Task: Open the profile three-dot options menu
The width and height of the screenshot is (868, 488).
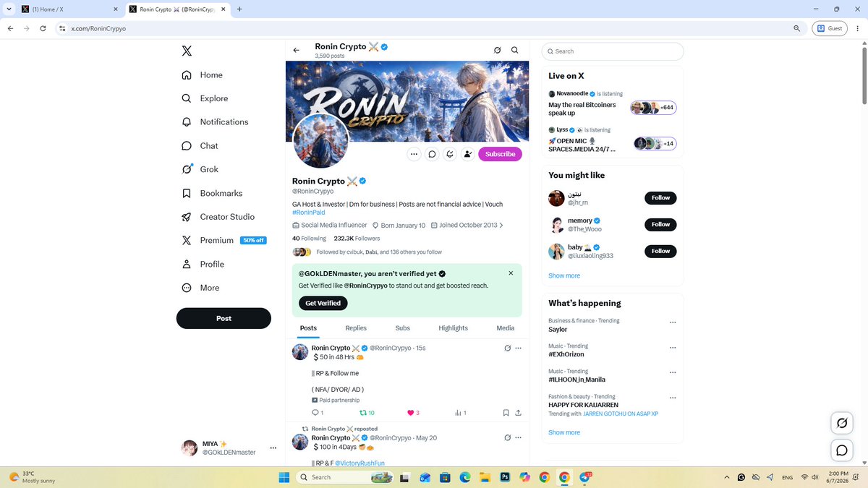Action: [x=414, y=154]
